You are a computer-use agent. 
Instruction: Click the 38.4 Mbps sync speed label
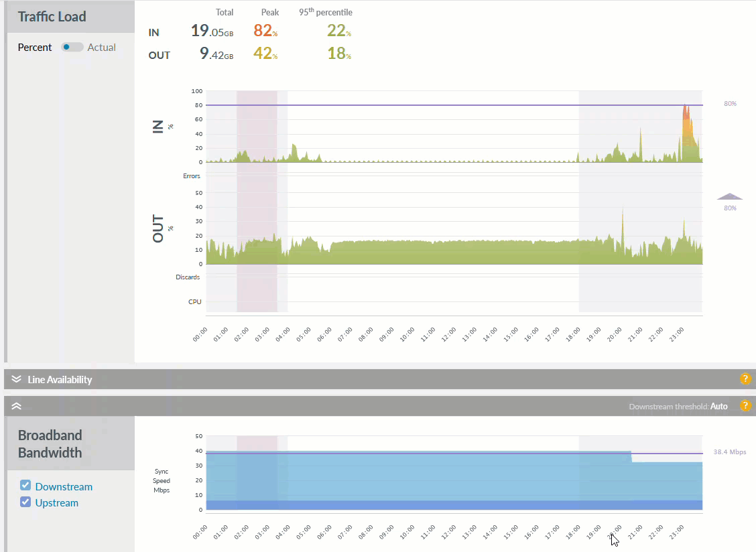(730, 452)
